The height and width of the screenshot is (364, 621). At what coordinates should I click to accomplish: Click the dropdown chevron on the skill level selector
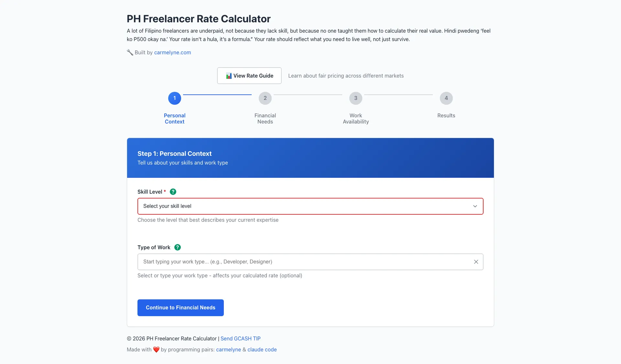475,206
